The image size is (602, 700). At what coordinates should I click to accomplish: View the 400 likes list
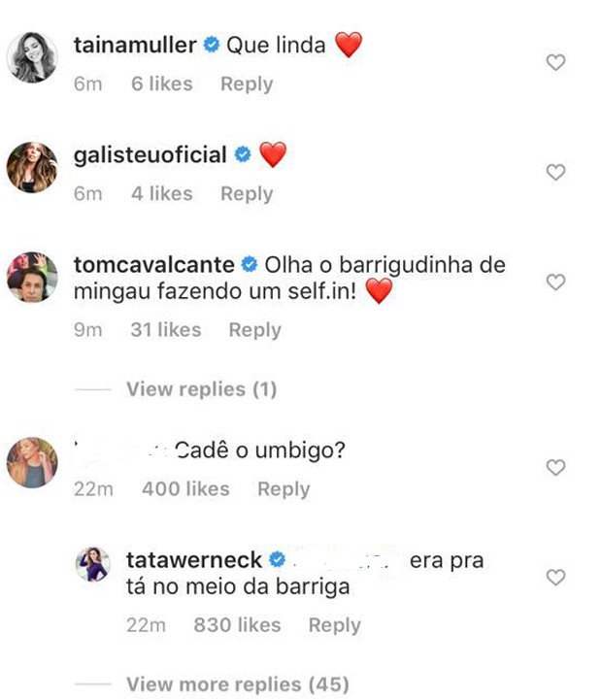point(185,489)
